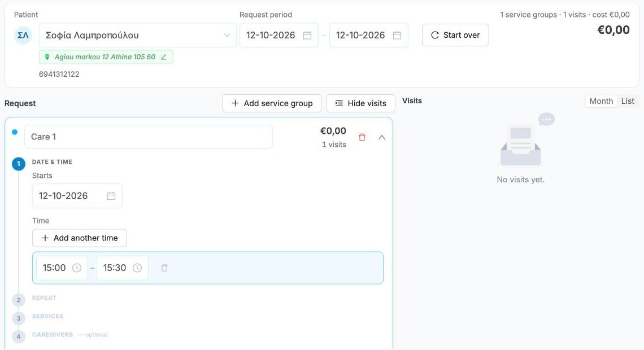Viewport: 644px width, 350px height.
Task: Open the patient dropdown selector
Action: click(x=138, y=36)
